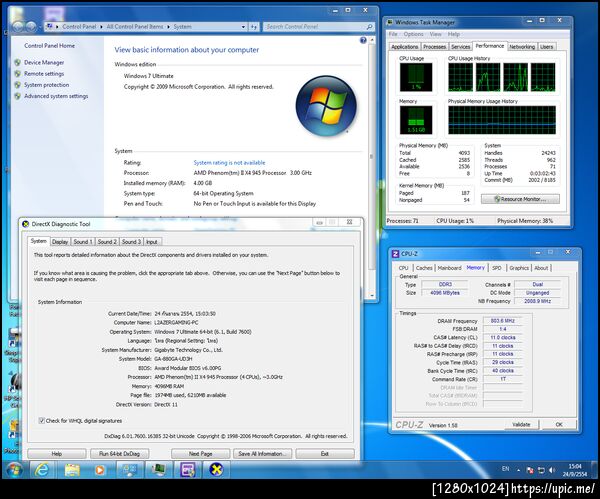The height and width of the screenshot is (499, 600).
Task: Click the search magnifier in Control Panel
Action: [369, 27]
